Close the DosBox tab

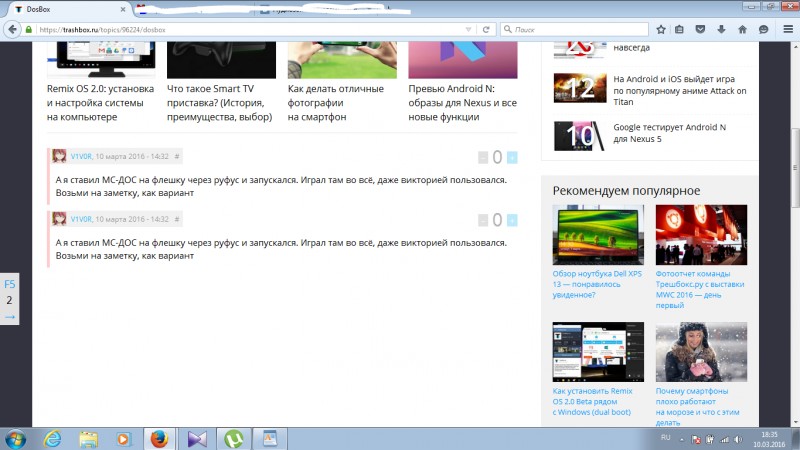point(123,9)
